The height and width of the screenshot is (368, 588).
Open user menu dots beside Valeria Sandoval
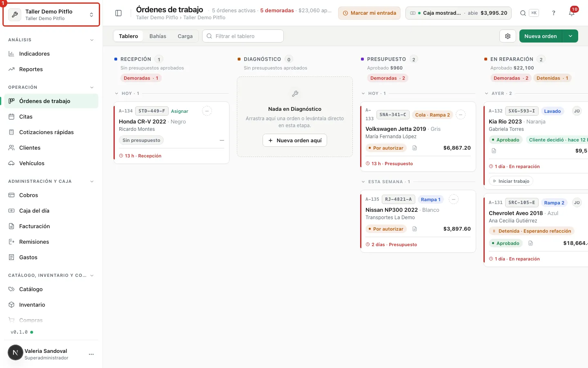[91, 354]
